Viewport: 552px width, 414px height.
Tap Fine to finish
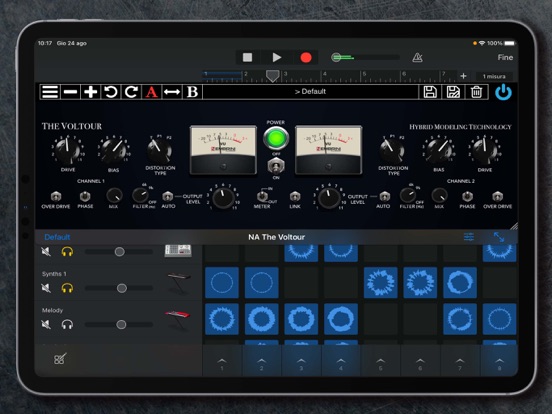tap(505, 57)
